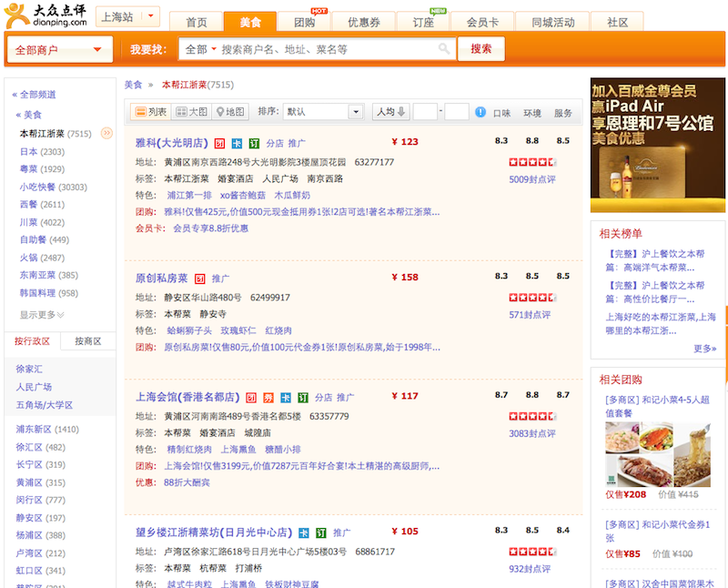Select 浦东新区 (1410) district
728x588 pixels.
point(47,429)
